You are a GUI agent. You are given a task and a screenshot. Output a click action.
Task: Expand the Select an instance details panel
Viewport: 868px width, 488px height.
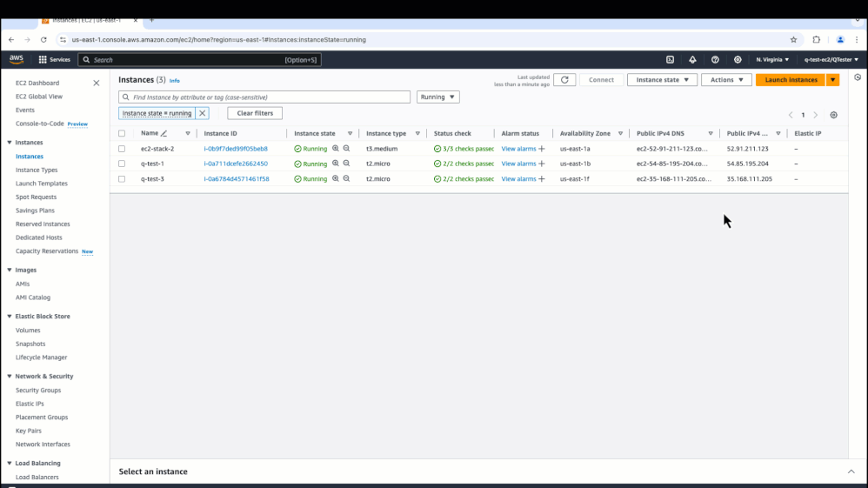(x=851, y=471)
